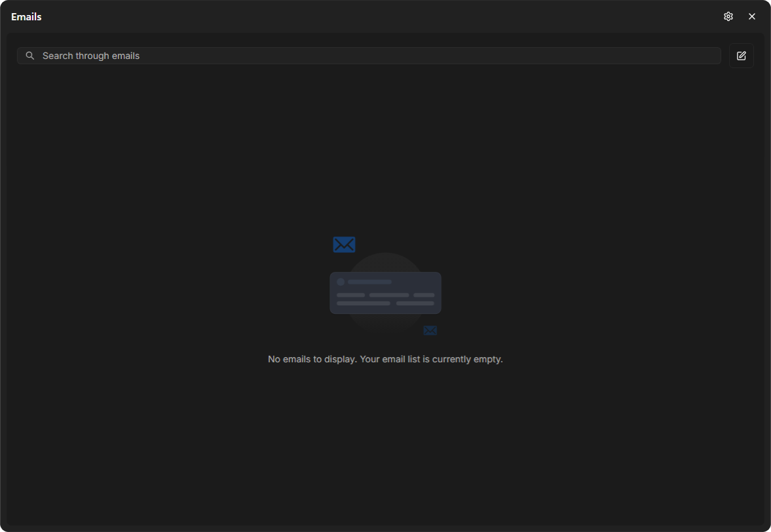The width and height of the screenshot is (771, 532).
Task: Click the magnifier icon in search bar
Action: (30, 56)
